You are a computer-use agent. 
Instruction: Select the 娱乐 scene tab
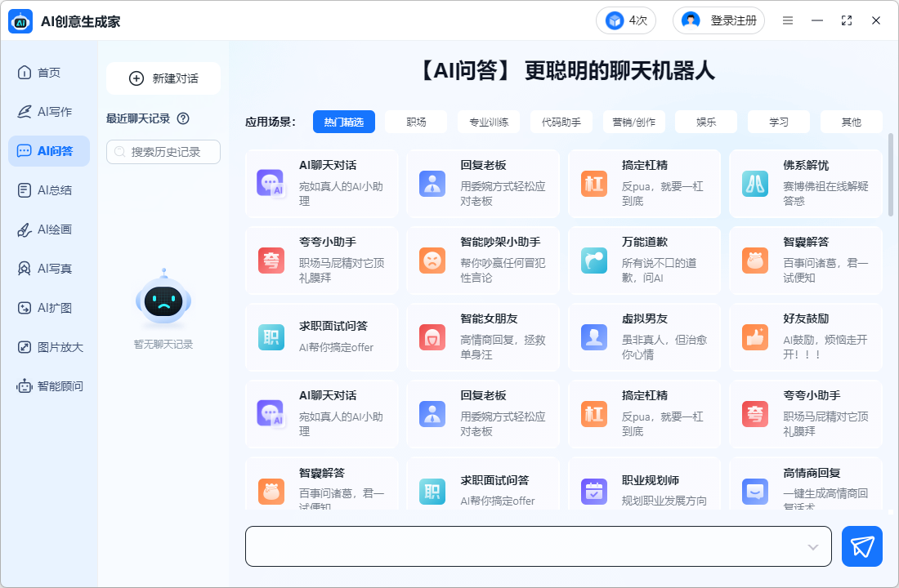(x=706, y=122)
